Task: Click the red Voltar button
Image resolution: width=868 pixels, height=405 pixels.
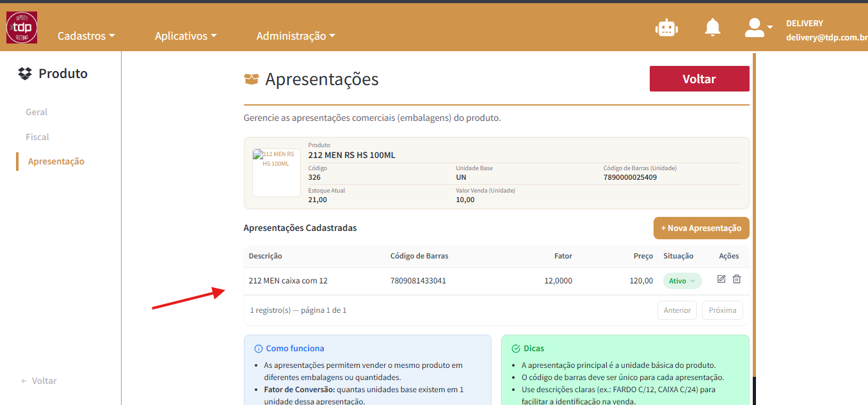Action: click(699, 79)
